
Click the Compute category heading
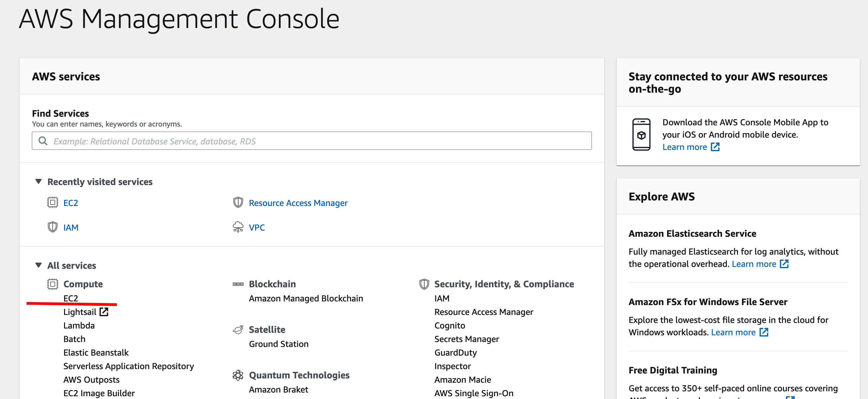pos(83,284)
